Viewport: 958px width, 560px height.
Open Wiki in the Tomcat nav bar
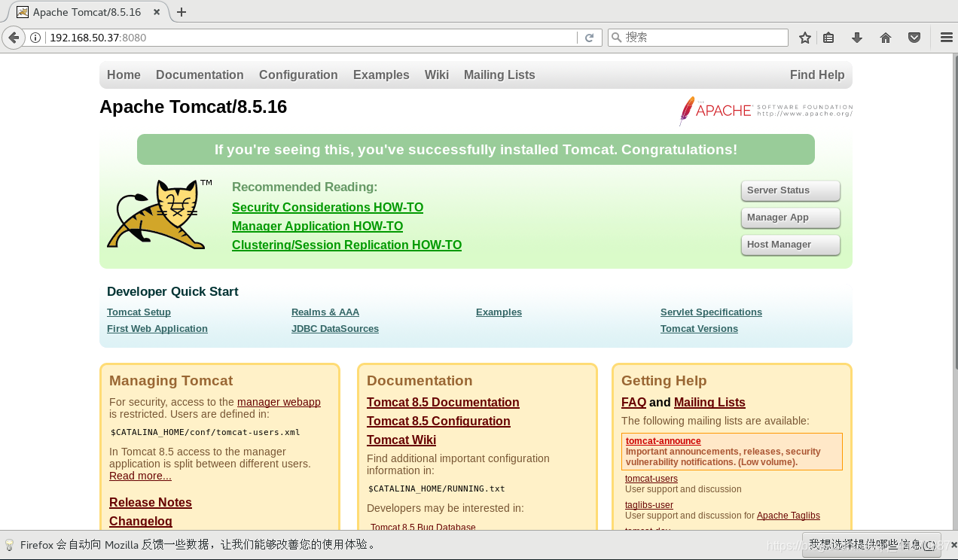pyautogui.click(x=437, y=75)
